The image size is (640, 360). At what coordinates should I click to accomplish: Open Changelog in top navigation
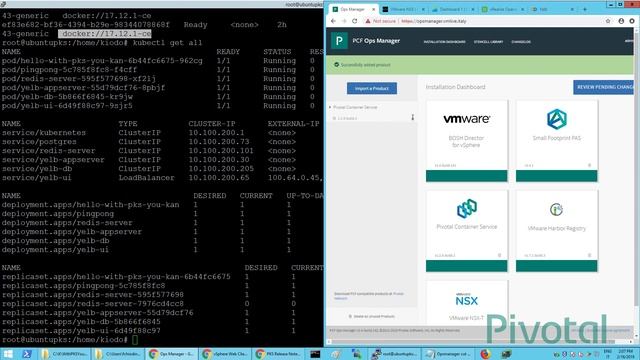tap(521, 42)
